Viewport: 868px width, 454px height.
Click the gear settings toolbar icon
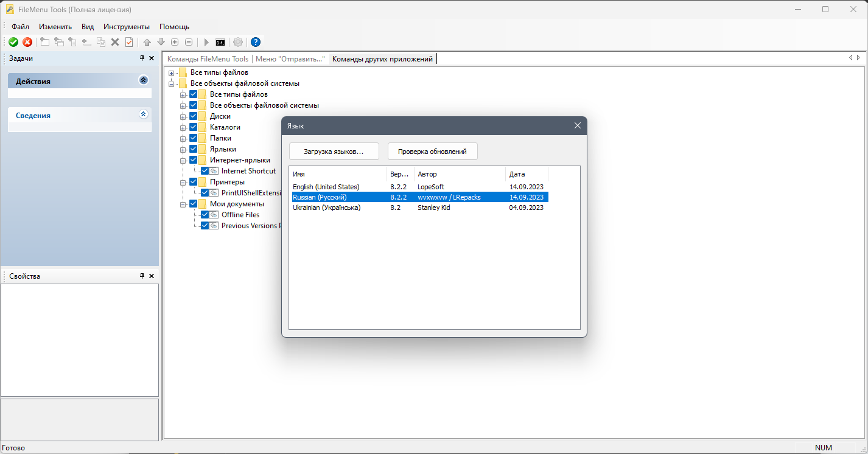pos(238,42)
